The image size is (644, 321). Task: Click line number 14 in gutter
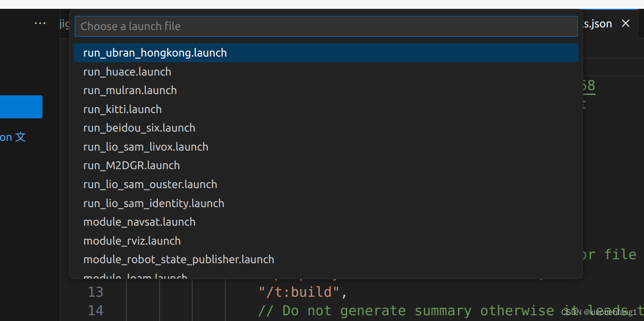pos(95,311)
